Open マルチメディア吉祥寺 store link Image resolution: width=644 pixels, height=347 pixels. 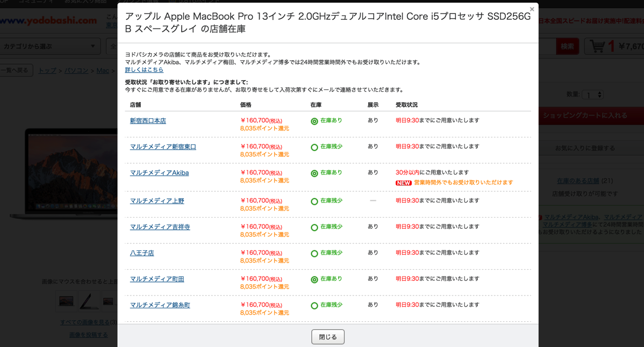160,227
